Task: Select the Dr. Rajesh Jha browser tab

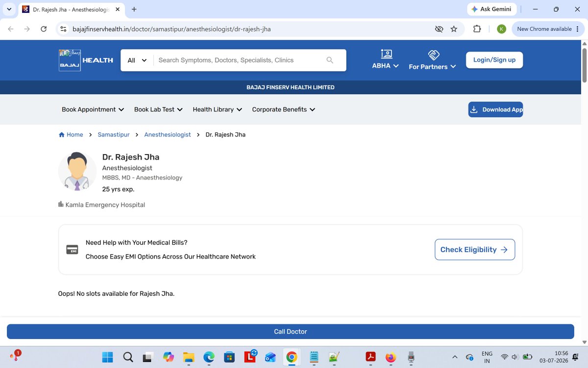Action: point(72,9)
